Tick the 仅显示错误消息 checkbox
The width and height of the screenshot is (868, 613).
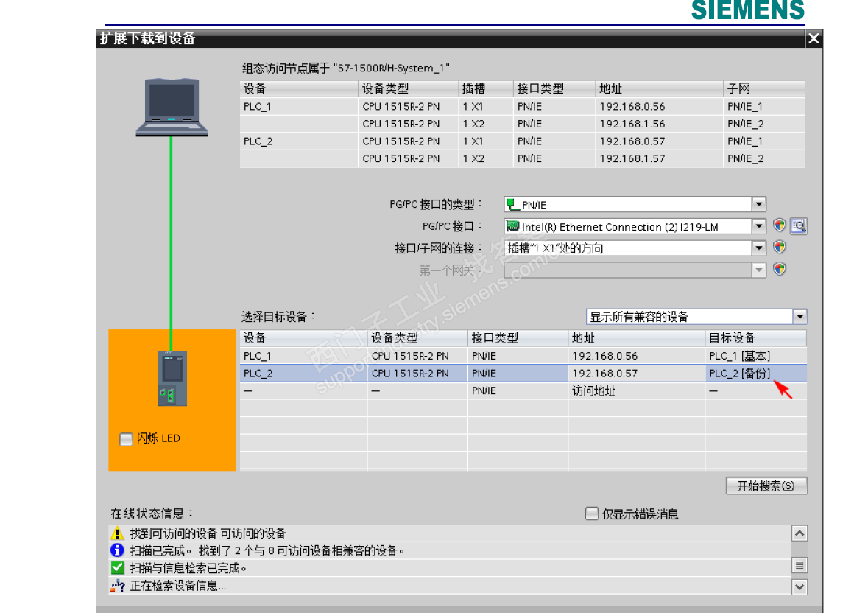592,514
